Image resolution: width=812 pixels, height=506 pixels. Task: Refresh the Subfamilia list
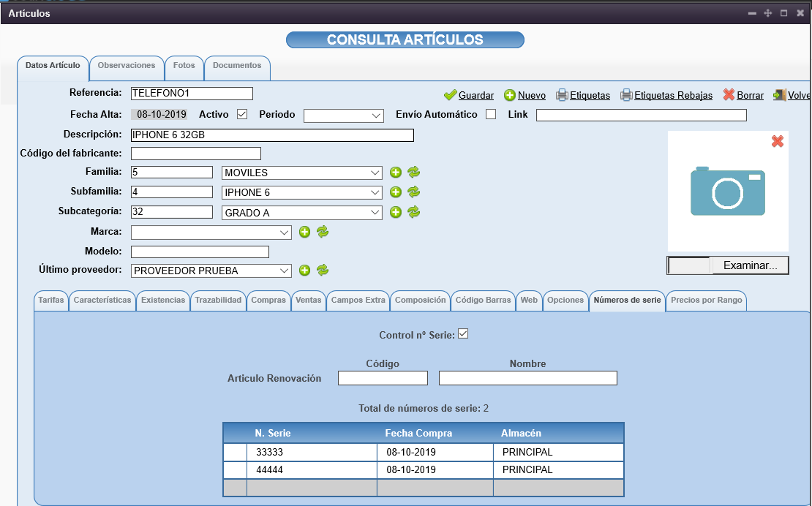pos(413,192)
